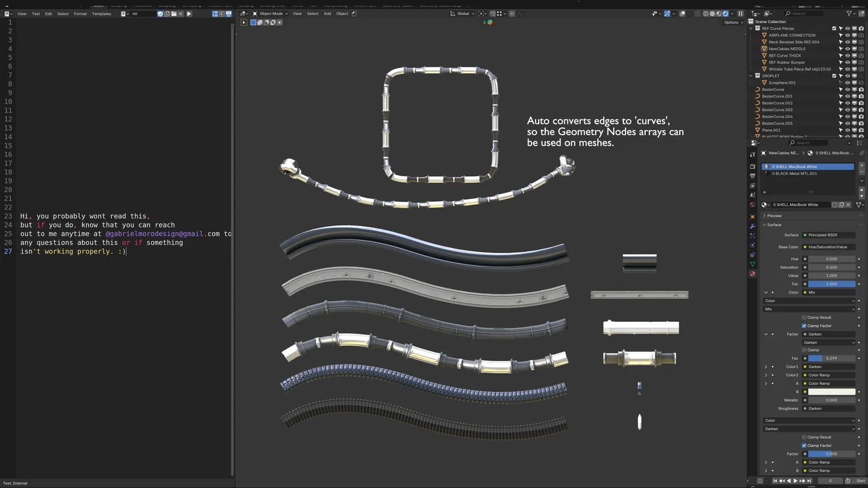868x488 pixels.
Task: Enable the Clamp Result checkbox
Action: 804,317
